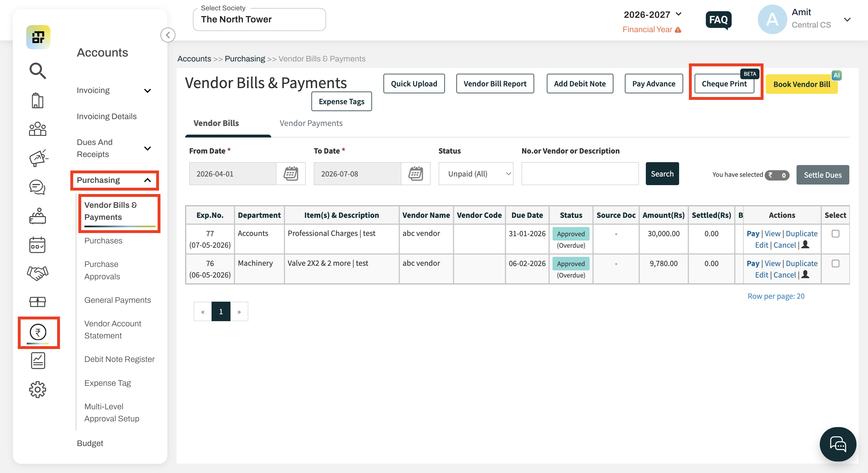Screen dimensions: 868x473
Task: Open the package inventory icon
Action: (37, 302)
